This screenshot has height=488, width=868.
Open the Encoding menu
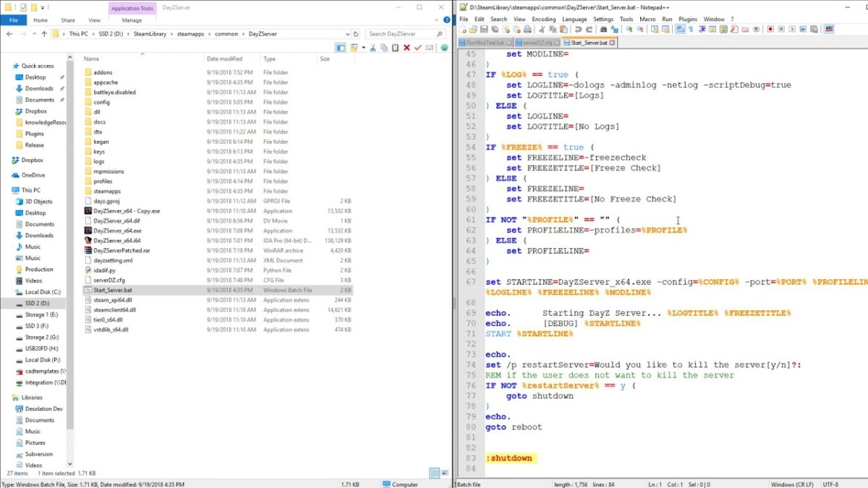coord(543,20)
